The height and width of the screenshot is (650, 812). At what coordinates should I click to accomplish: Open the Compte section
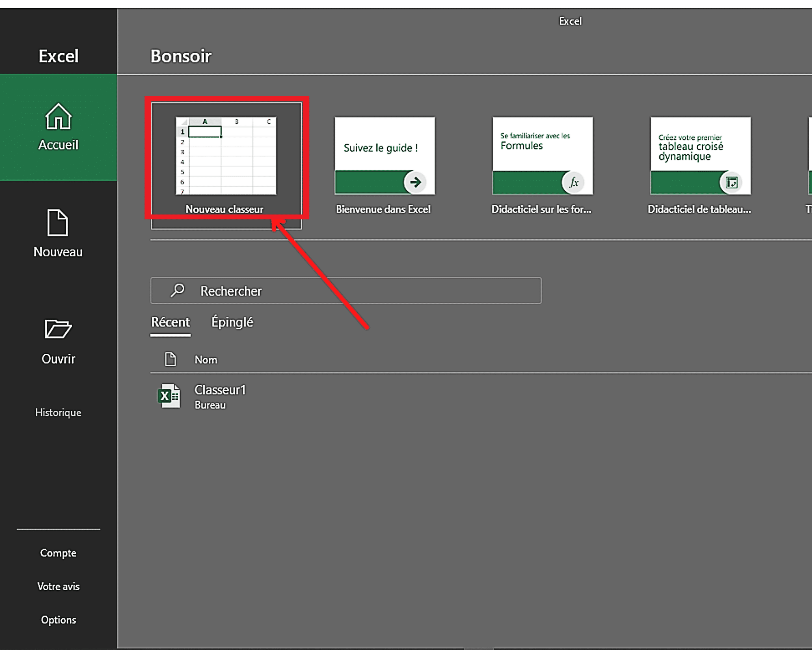point(58,553)
